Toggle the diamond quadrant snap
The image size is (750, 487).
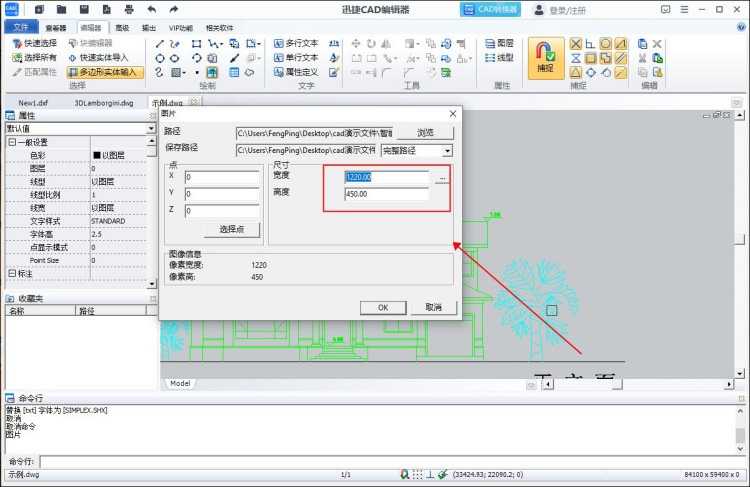[x=591, y=72]
